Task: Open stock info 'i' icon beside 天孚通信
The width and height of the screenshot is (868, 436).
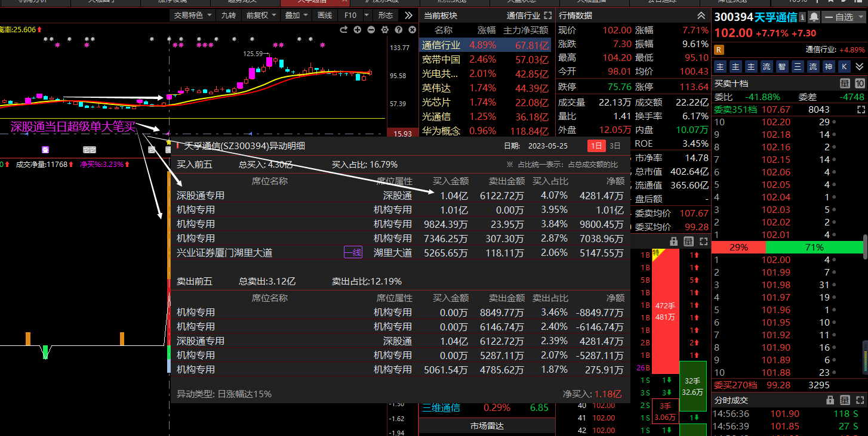Action: [802, 17]
